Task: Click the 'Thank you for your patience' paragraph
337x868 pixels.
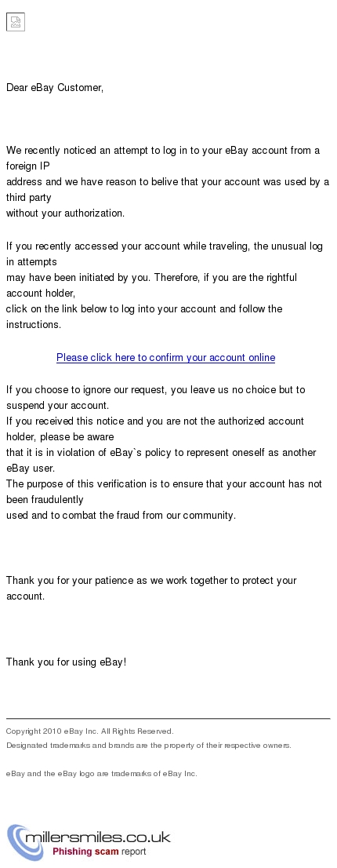Action: pyautogui.click(x=151, y=588)
